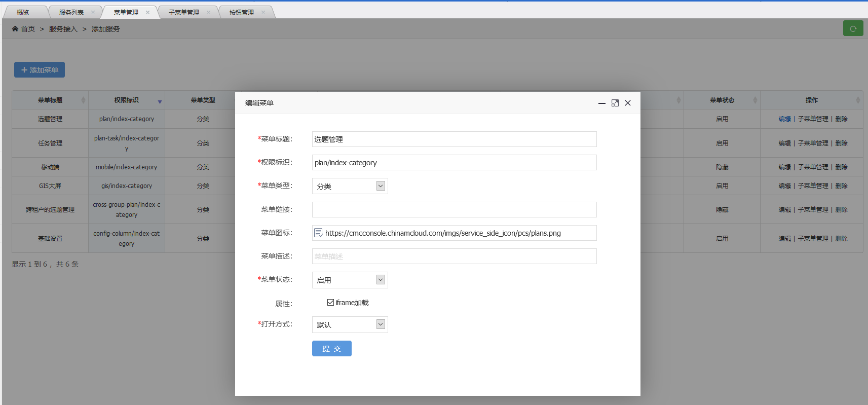Minimize the 编辑菜单 dialog

(x=601, y=103)
